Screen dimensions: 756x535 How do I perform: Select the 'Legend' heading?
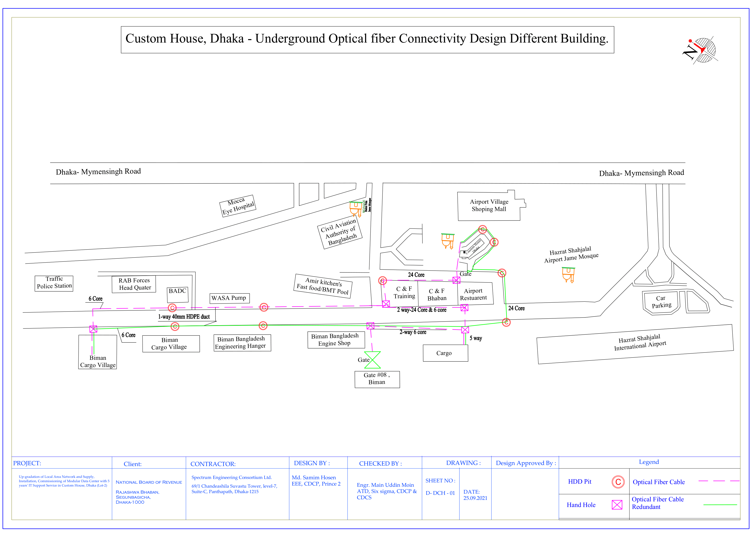coord(649,462)
